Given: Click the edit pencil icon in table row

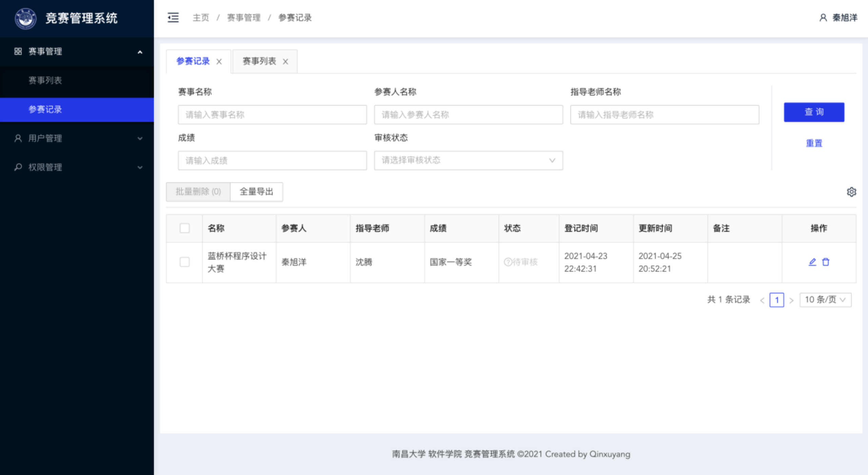Looking at the screenshot, I should coord(812,262).
